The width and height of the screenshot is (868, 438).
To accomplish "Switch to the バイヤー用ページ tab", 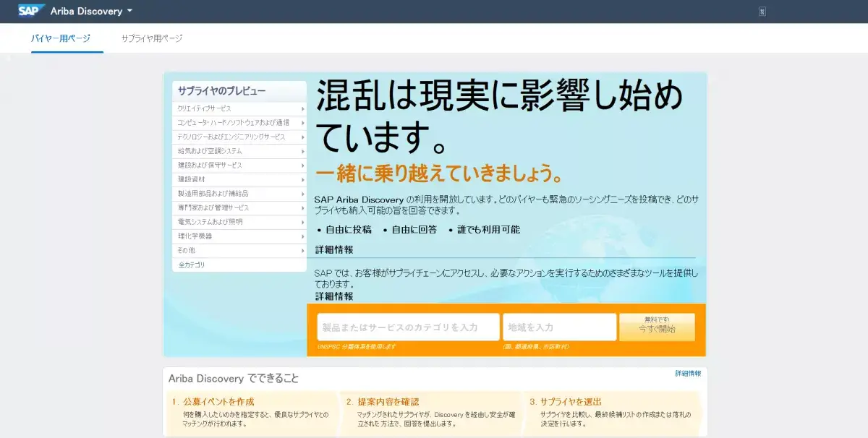I will (x=61, y=38).
